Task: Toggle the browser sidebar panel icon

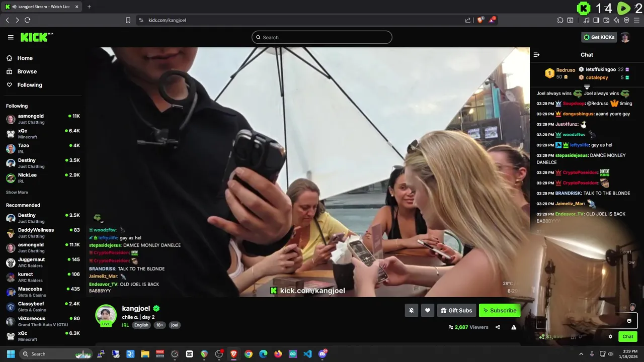Action: pos(596,20)
